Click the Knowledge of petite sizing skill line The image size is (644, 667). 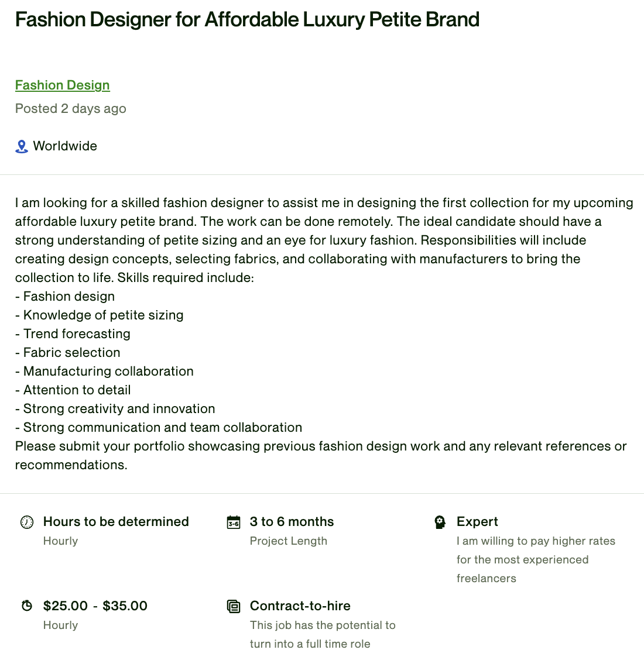[x=100, y=315]
